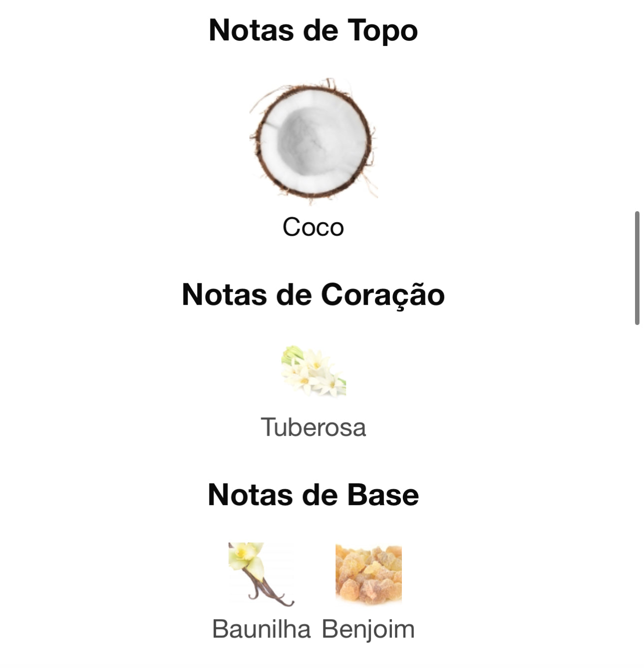This screenshot has width=644, height=668.
Task: Click the coconut half image
Action: pyautogui.click(x=313, y=141)
